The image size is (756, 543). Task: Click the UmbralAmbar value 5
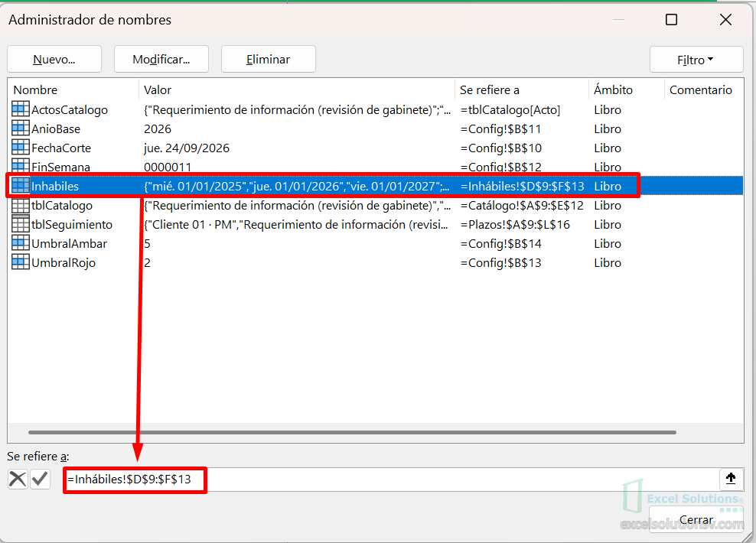tap(147, 244)
